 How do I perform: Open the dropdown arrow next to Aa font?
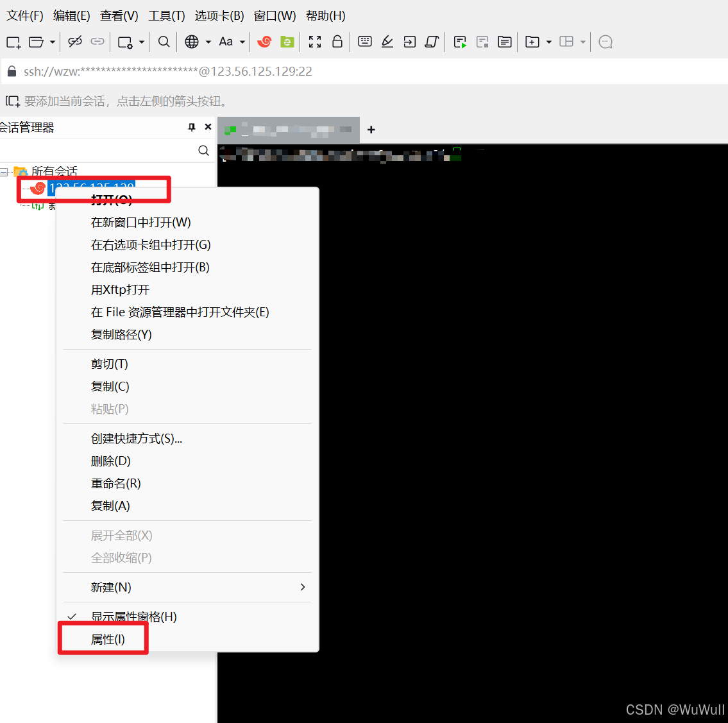click(242, 42)
